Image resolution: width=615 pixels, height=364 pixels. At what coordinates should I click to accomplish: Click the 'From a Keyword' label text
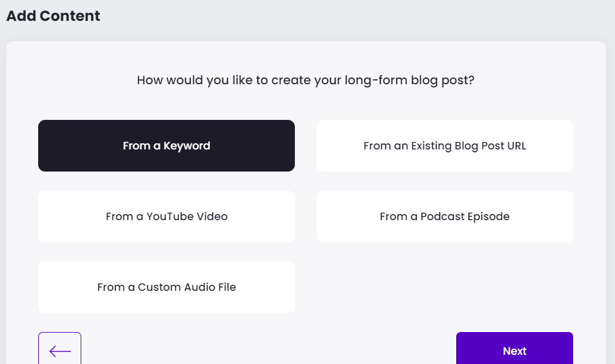[166, 146]
